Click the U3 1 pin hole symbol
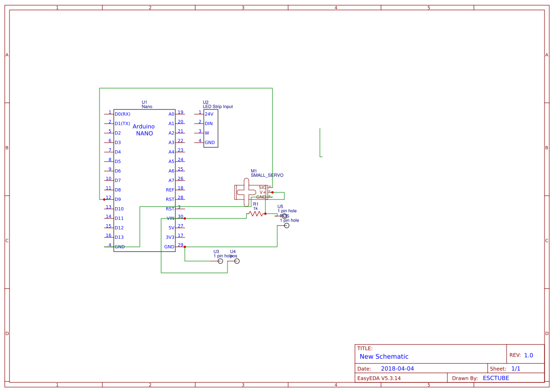 point(219,260)
